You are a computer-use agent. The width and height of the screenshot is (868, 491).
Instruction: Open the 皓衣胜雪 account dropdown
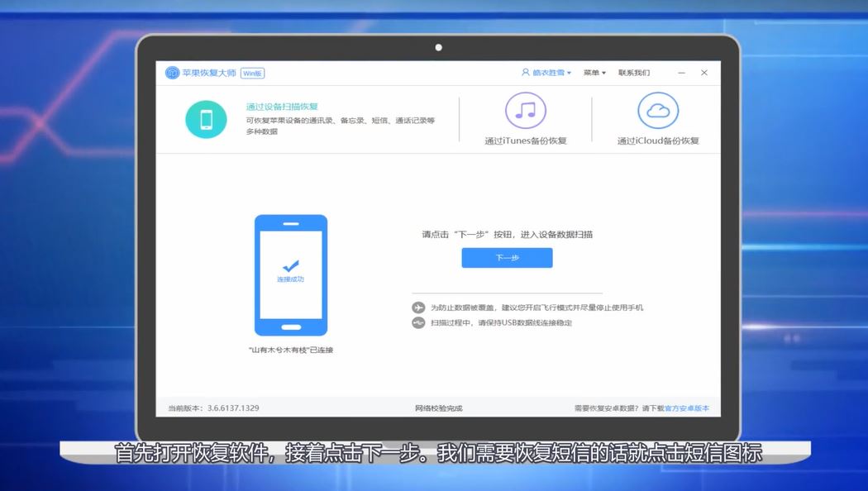coord(550,73)
